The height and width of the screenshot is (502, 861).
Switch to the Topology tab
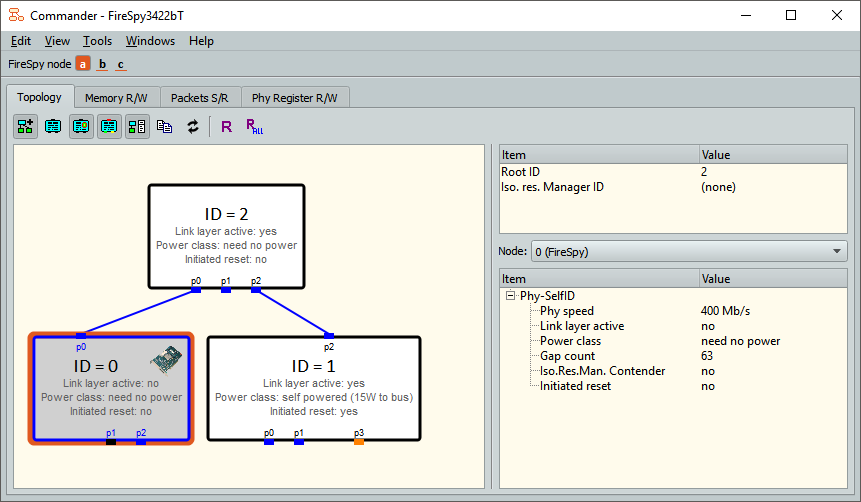pos(40,97)
